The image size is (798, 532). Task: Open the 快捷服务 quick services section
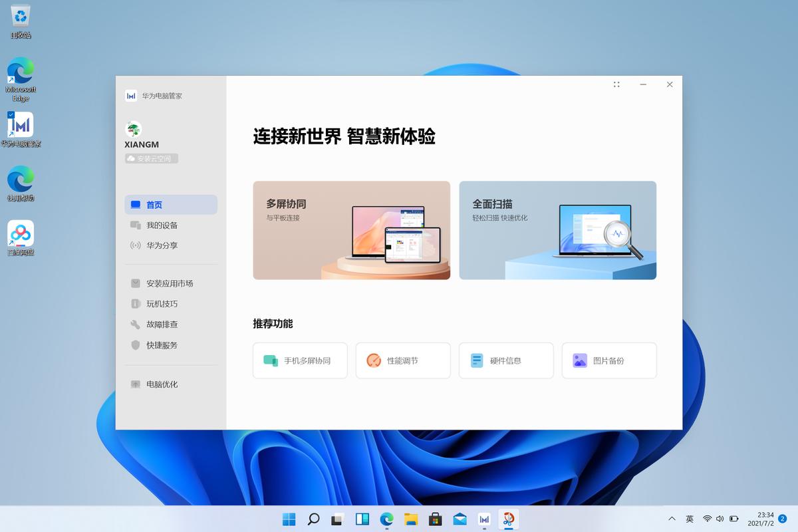[162, 344]
